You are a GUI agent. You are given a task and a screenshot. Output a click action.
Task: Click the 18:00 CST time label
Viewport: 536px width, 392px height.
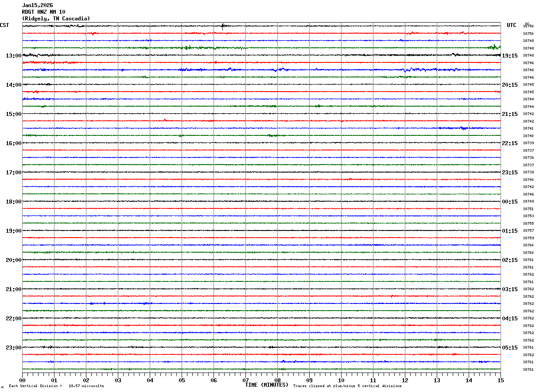[x=13, y=202]
